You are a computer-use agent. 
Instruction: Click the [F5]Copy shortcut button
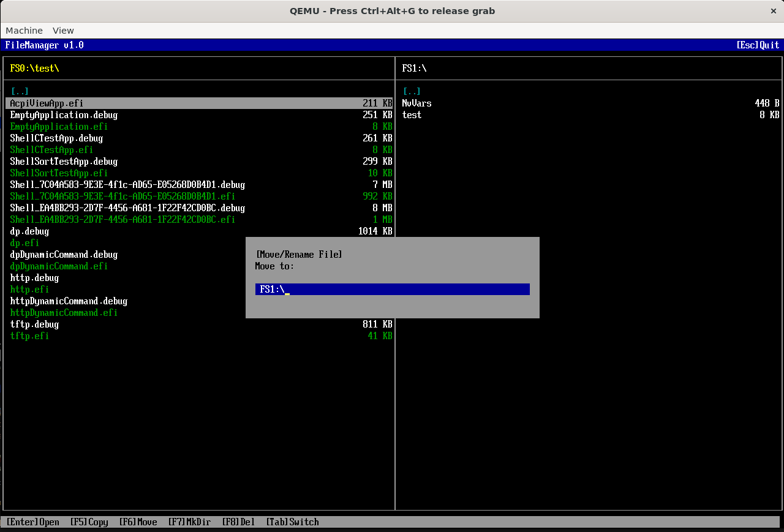(89, 522)
